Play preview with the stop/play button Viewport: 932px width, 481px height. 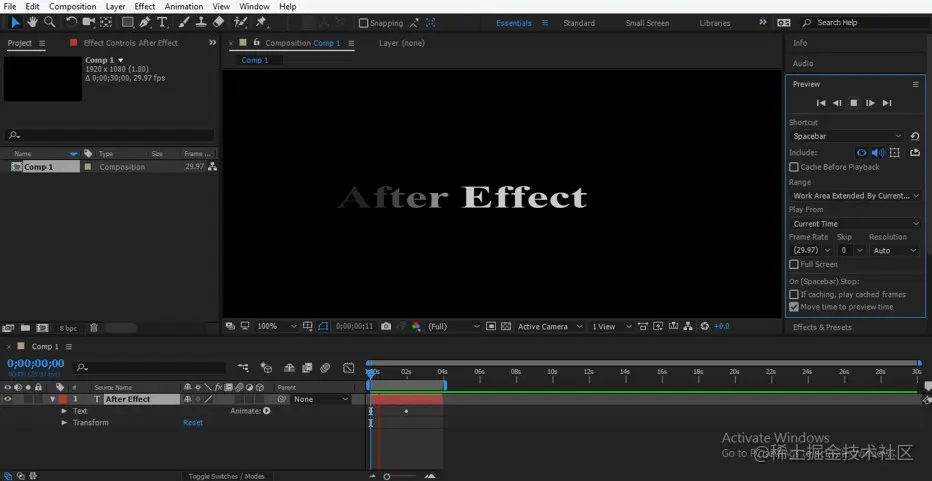coord(854,103)
